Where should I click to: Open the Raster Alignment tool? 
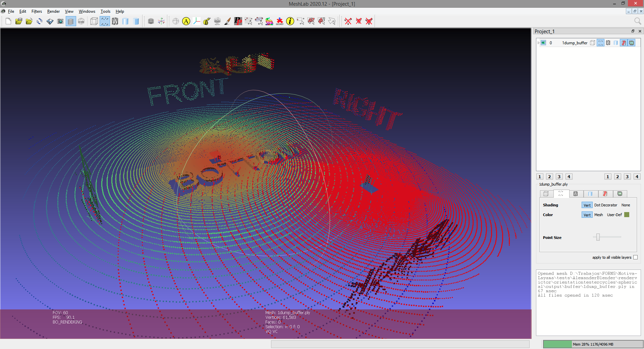click(217, 21)
